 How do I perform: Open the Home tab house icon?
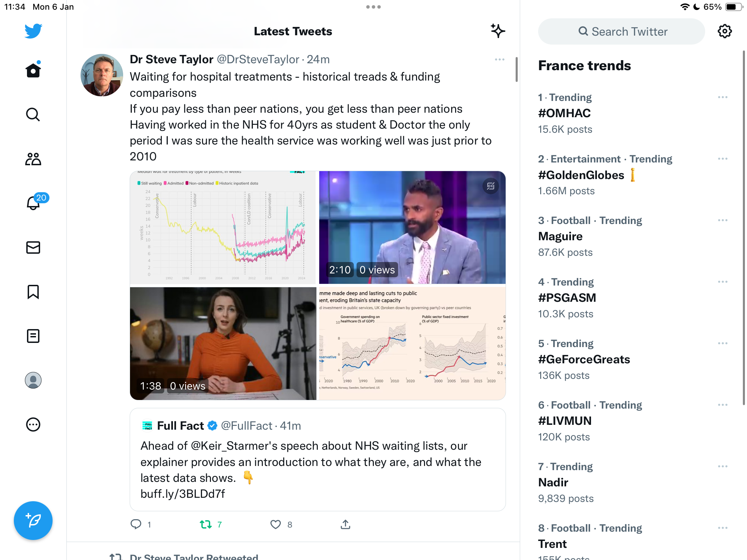(x=33, y=70)
